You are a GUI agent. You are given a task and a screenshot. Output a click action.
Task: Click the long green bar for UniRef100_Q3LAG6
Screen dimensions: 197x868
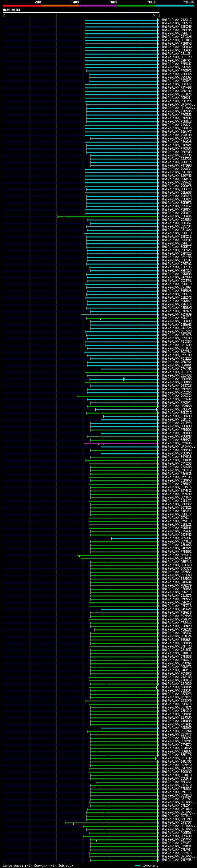click(x=108, y=216)
